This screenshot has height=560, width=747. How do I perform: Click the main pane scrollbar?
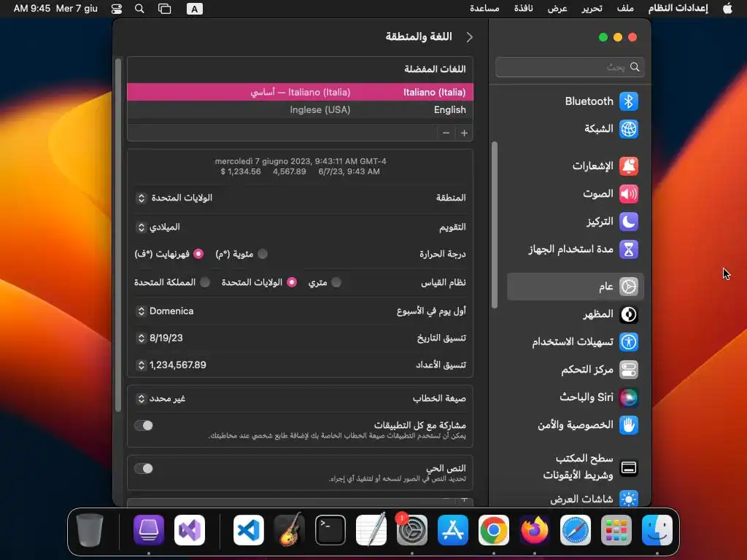[x=118, y=235]
